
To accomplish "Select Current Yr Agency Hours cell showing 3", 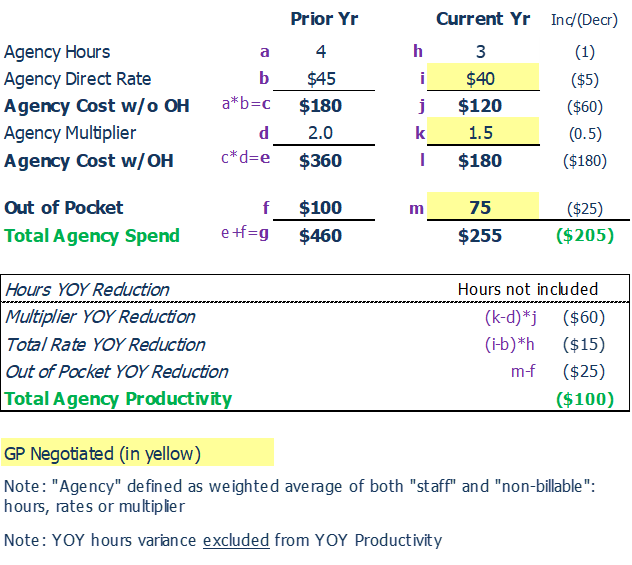I will (483, 52).
